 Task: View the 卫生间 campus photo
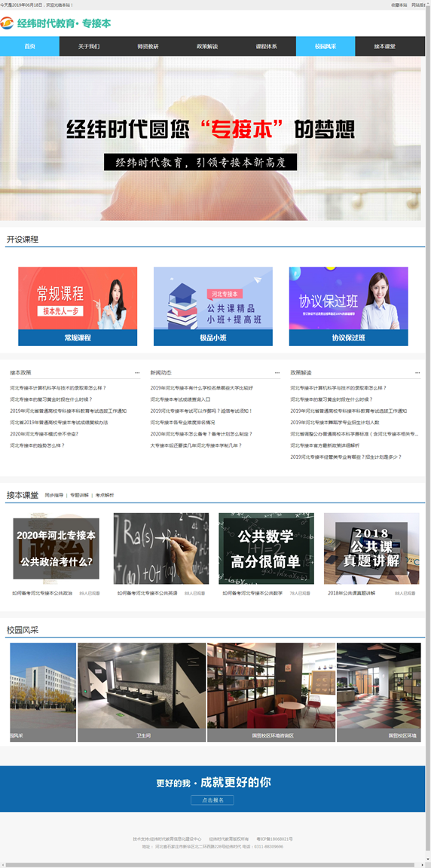(142, 692)
